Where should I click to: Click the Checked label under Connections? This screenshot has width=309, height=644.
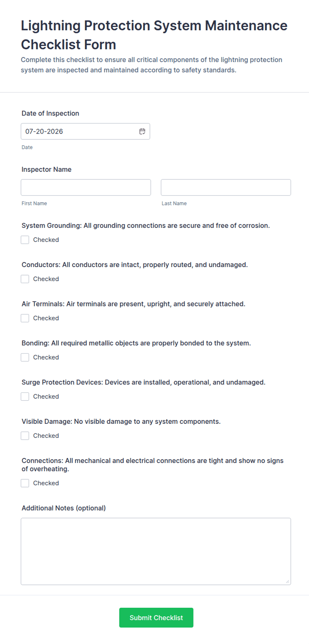pyautogui.click(x=46, y=483)
